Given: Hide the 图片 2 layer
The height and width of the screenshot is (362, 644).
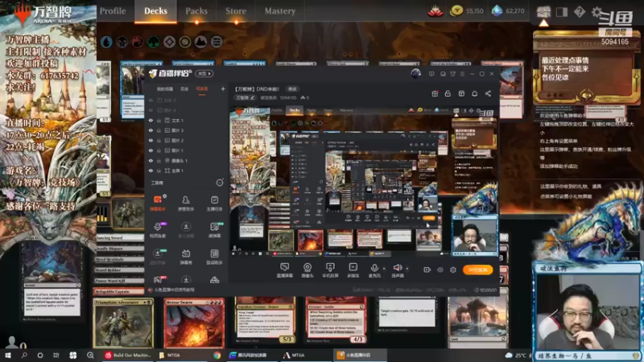Looking at the screenshot, I should (151, 140).
